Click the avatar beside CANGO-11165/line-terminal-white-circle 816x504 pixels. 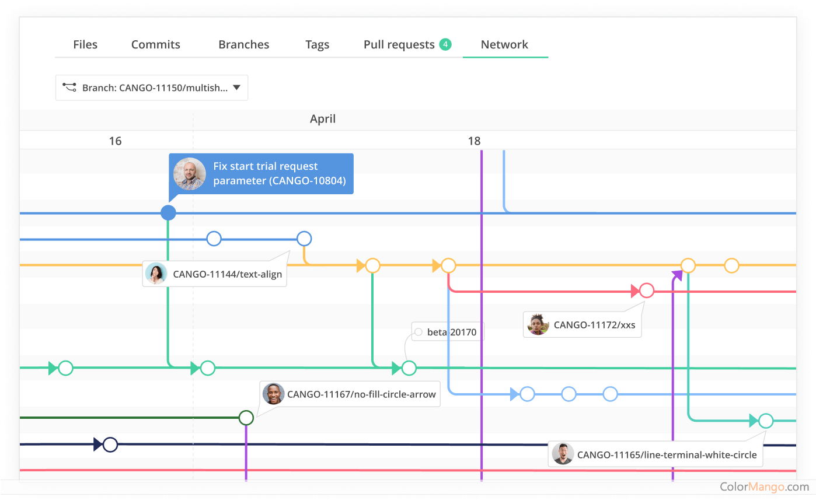click(x=563, y=454)
